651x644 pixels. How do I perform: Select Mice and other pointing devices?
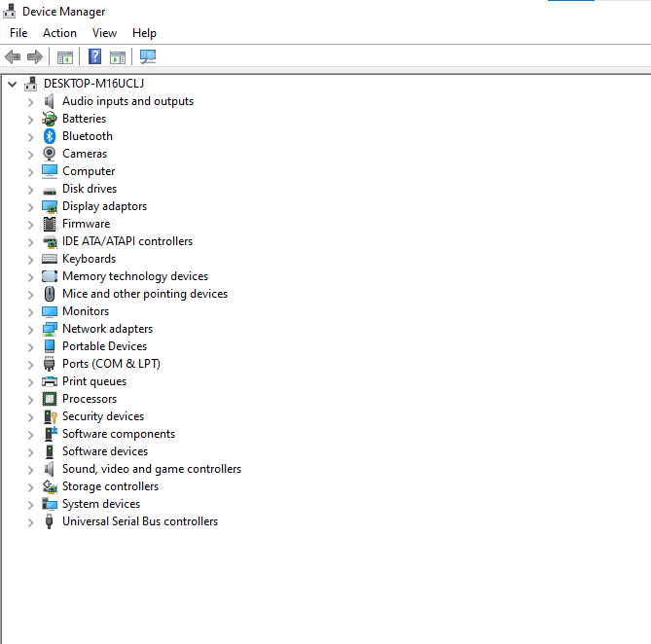pyautogui.click(x=145, y=294)
